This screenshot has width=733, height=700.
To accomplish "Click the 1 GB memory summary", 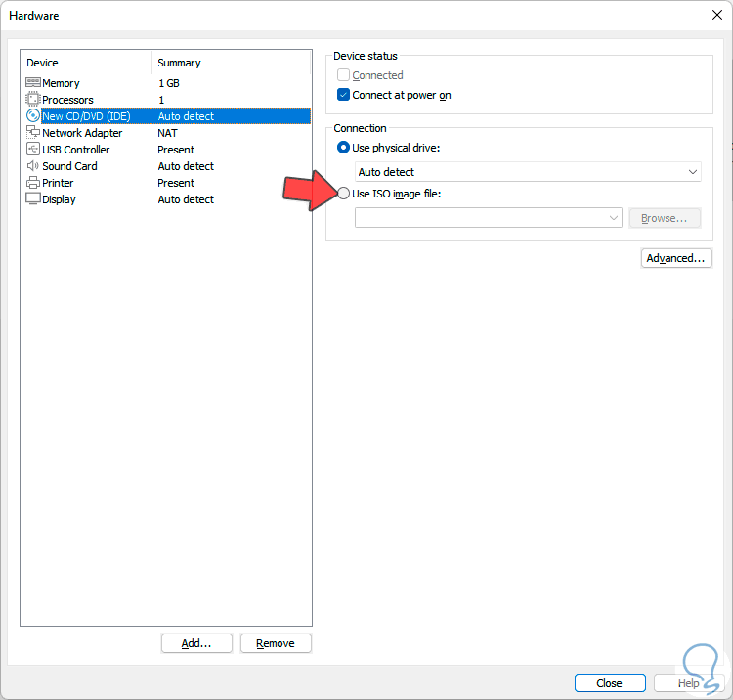I will 169,83.
